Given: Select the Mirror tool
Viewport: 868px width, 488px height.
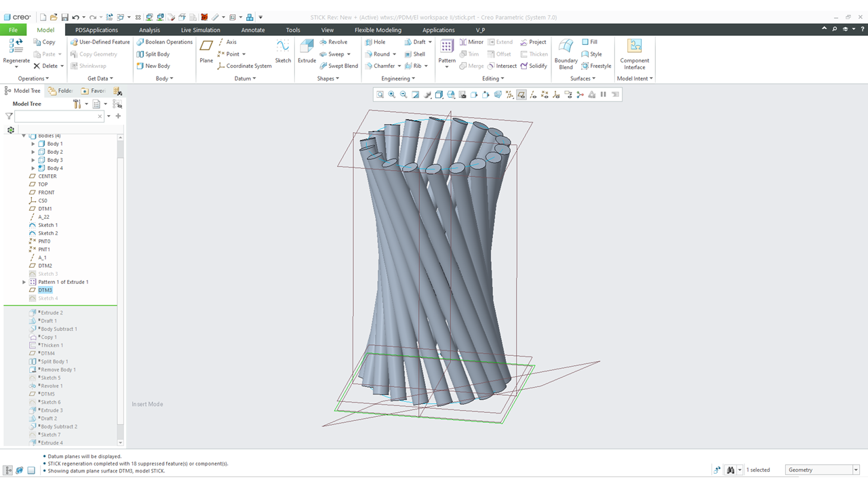Looking at the screenshot, I should [471, 42].
